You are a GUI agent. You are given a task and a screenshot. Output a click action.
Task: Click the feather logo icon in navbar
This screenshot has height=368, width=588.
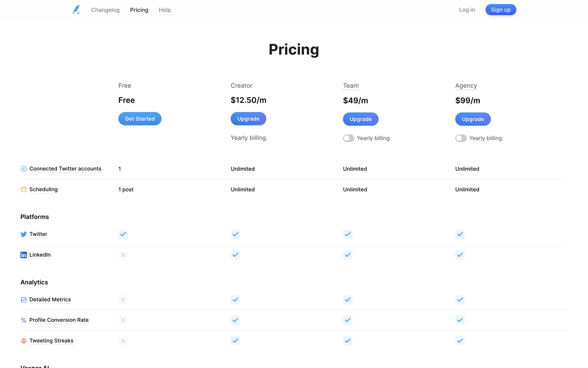tap(76, 10)
